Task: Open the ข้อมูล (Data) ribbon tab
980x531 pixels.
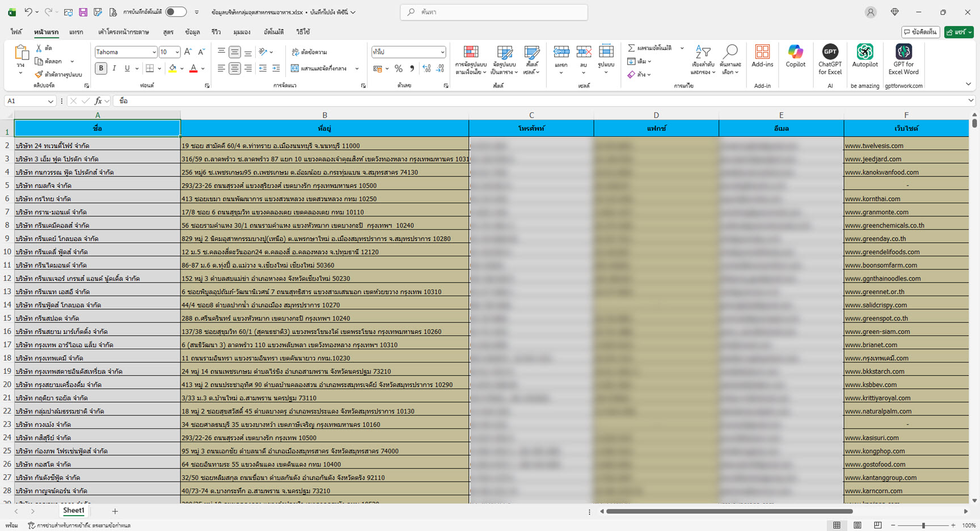Action: click(192, 32)
